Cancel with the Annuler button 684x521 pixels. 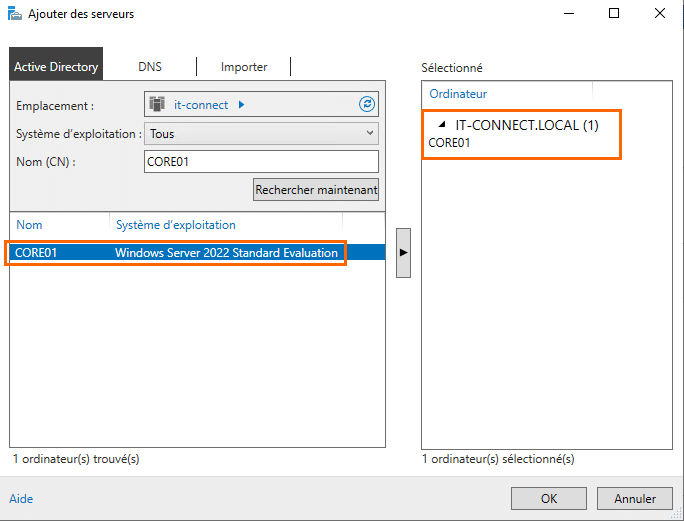click(x=635, y=498)
